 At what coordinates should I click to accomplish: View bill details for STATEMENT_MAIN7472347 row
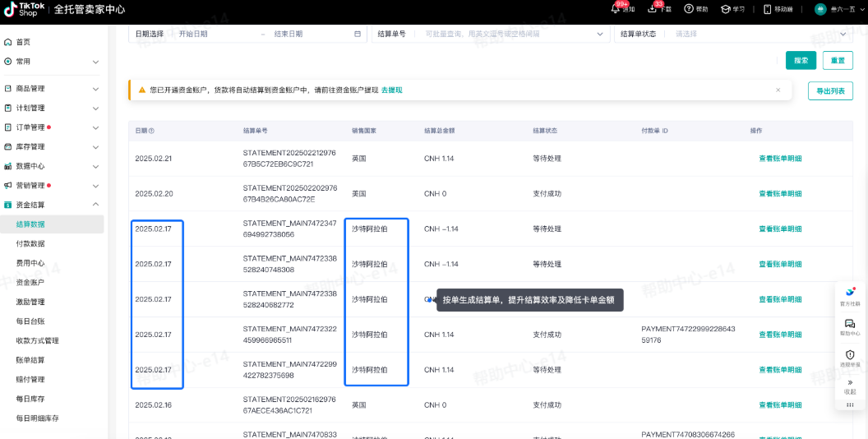pyautogui.click(x=780, y=229)
